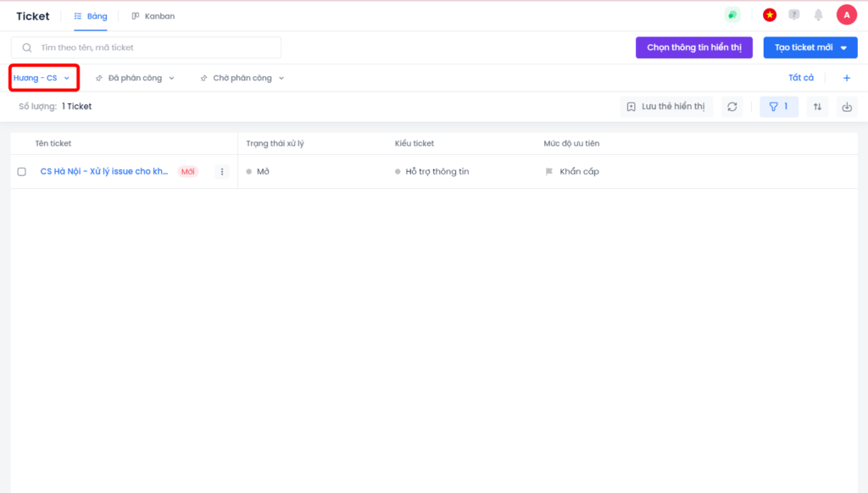The width and height of the screenshot is (868, 493).
Task: Select the Đã phân công view
Action: [x=135, y=78]
